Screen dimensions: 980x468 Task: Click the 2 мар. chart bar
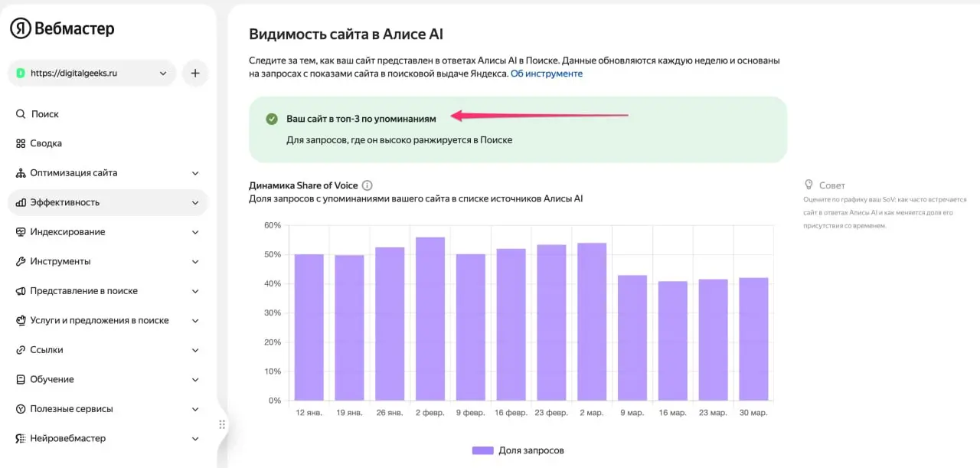click(x=592, y=322)
